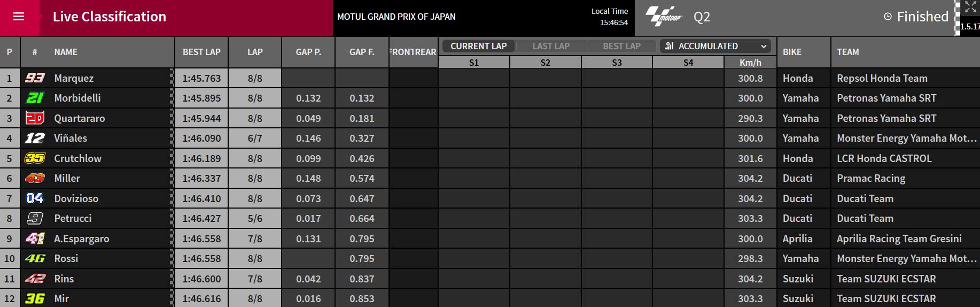The width and height of the screenshot is (980, 307).
Task: Select rider name Rossi
Action: tap(66, 258)
